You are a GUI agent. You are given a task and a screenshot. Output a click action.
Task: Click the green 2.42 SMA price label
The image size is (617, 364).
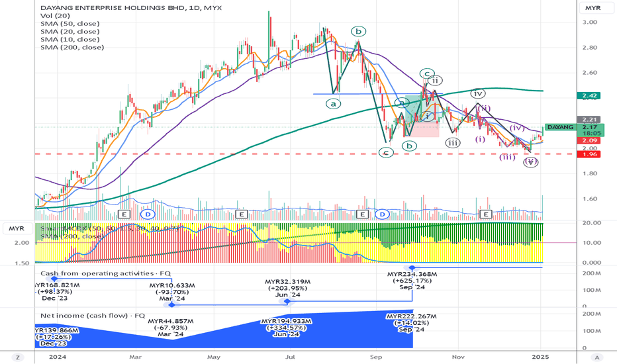[589, 95]
